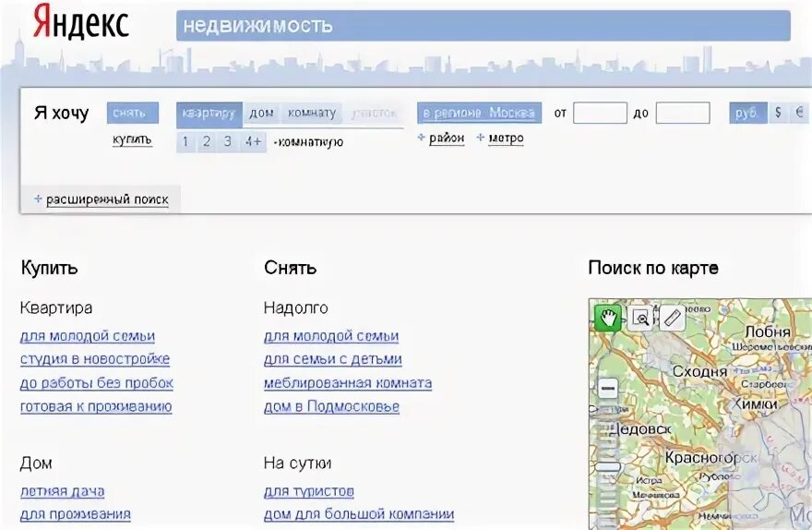
Task: Toggle 1-room filter
Action: [185, 142]
